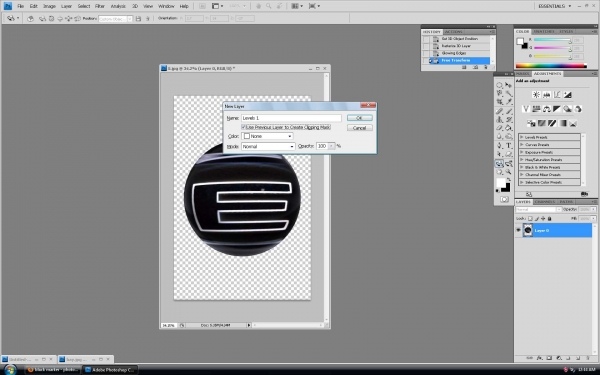Screen dimensions: 600x375
Task: Open the Mode dropdown set to Normal
Action: pos(268,146)
